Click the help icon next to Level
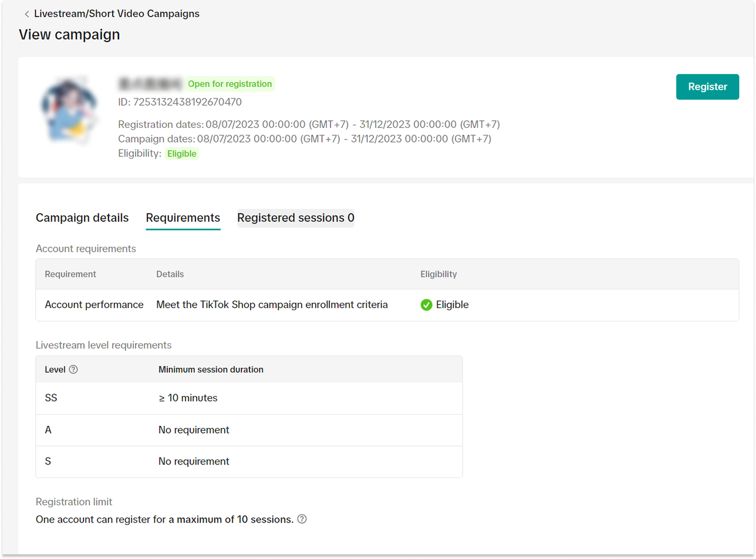756x559 pixels. (x=73, y=370)
